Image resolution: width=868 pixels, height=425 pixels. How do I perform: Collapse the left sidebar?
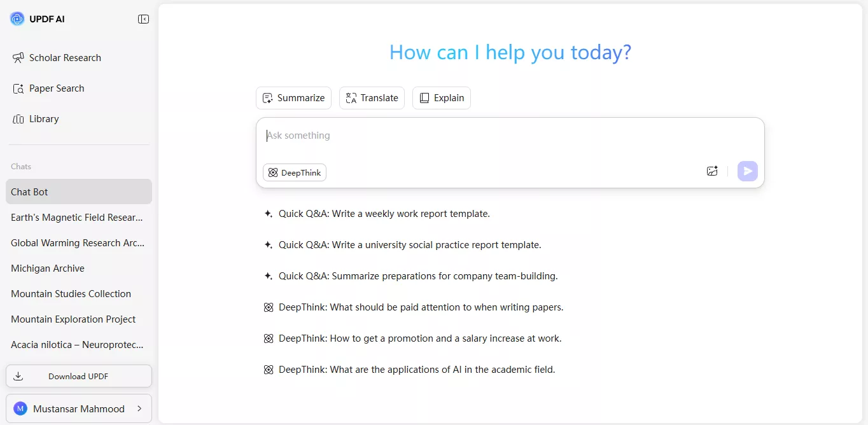[x=144, y=18]
